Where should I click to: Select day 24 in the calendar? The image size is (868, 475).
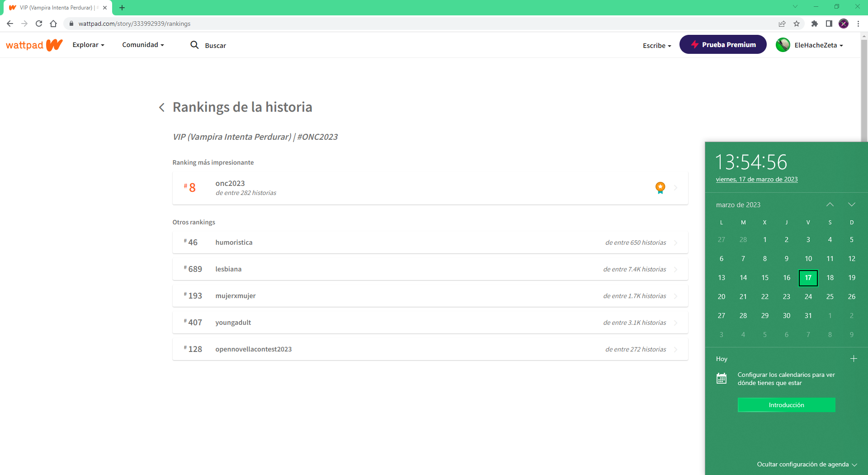point(808,297)
